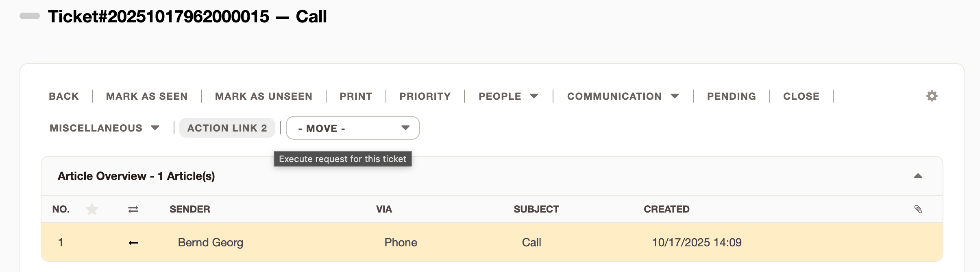Set the ticket to PENDING
980x272 pixels.
click(732, 96)
